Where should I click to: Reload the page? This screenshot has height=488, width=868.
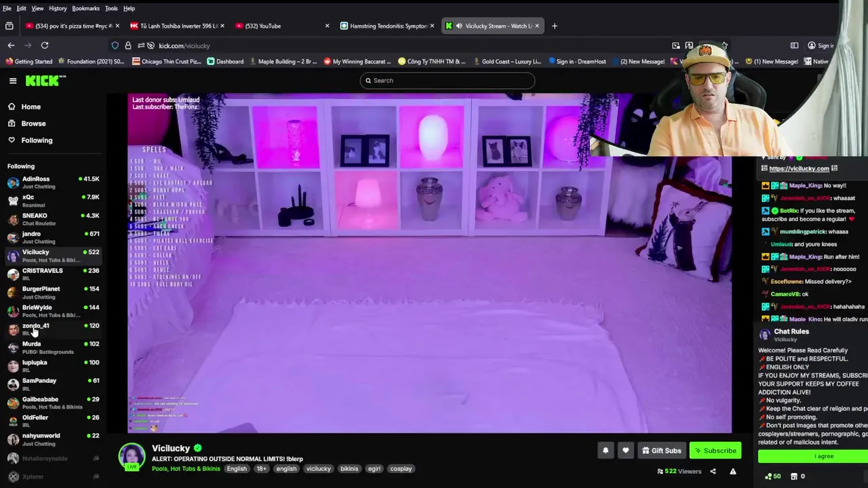pos(45,45)
